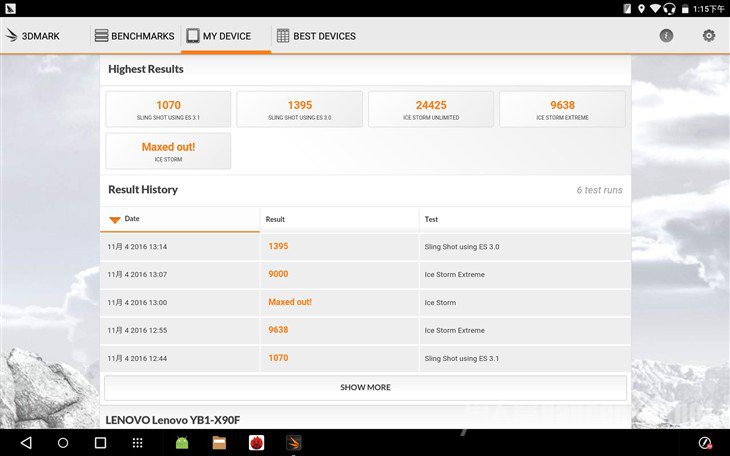
Task: Open the 13:07 Ice Storm Extreme row
Action: click(x=365, y=275)
